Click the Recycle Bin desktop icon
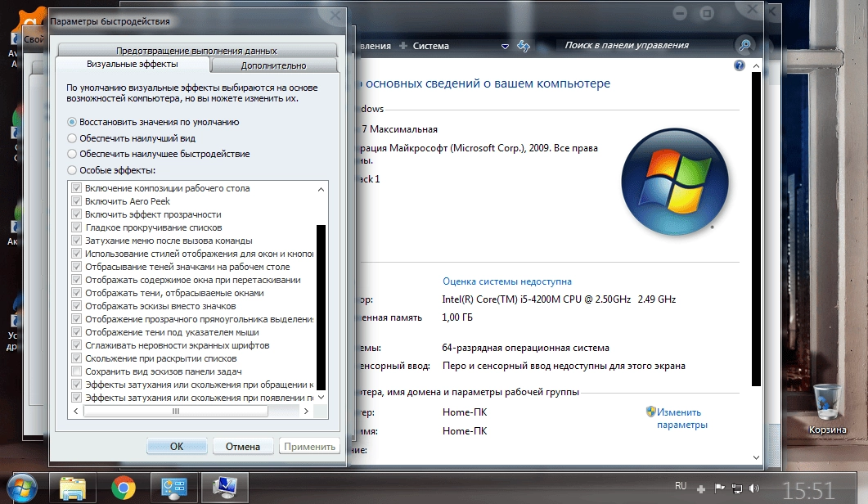The width and height of the screenshot is (868, 504). click(x=827, y=409)
